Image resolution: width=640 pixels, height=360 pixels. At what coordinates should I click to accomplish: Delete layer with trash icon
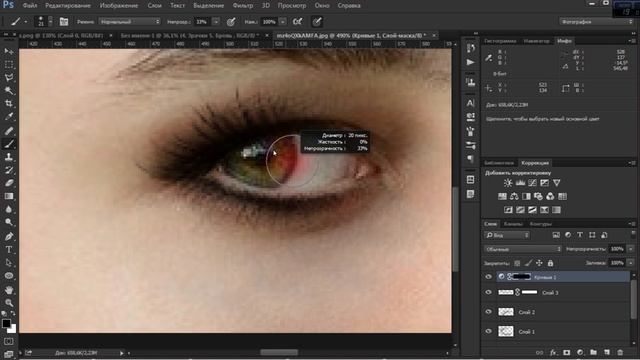coord(620,353)
